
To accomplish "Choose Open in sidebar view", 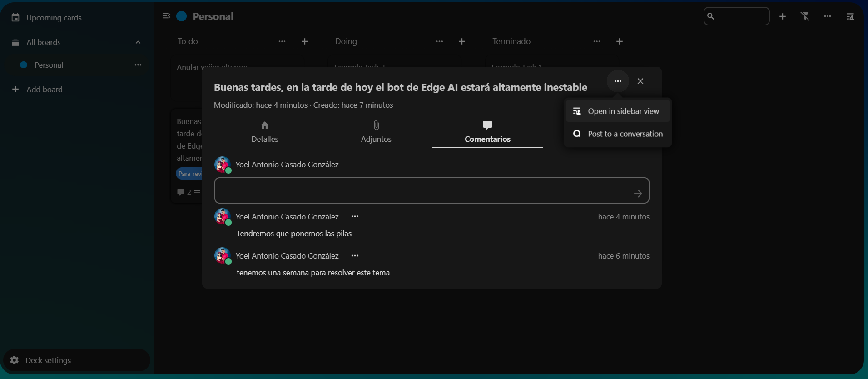I will (x=618, y=111).
